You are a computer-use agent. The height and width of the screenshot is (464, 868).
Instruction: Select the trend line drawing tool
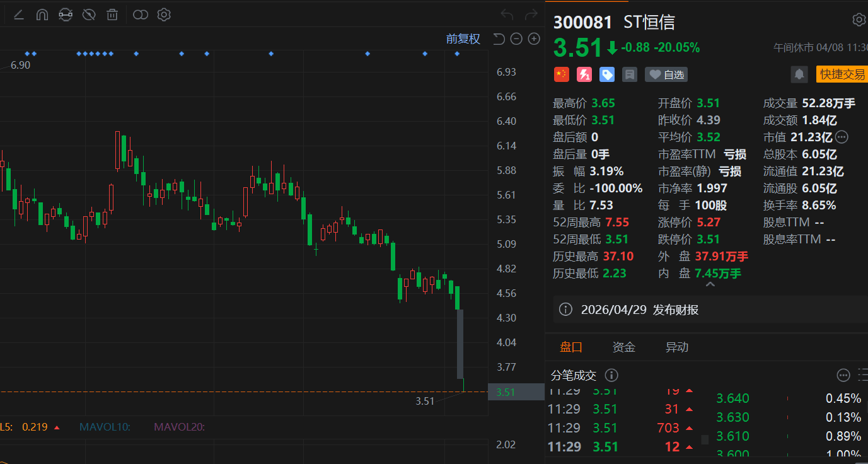tap(19, 14)
